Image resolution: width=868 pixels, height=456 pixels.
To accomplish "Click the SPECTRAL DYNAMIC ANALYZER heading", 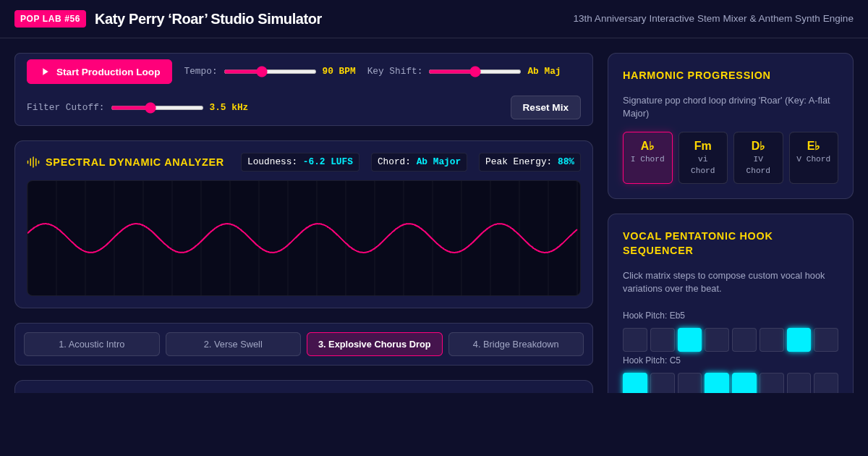I will point(135,162).
